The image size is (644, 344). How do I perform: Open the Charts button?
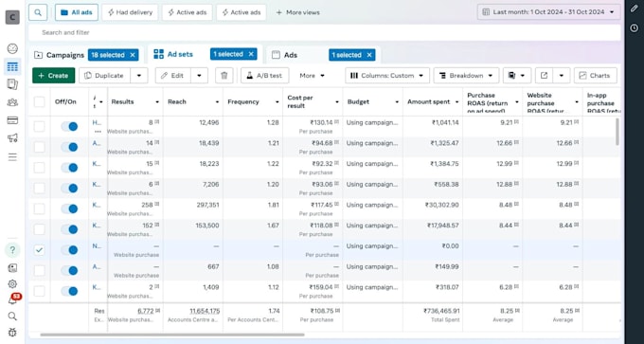pyautogui.click(x=595, y=76)
